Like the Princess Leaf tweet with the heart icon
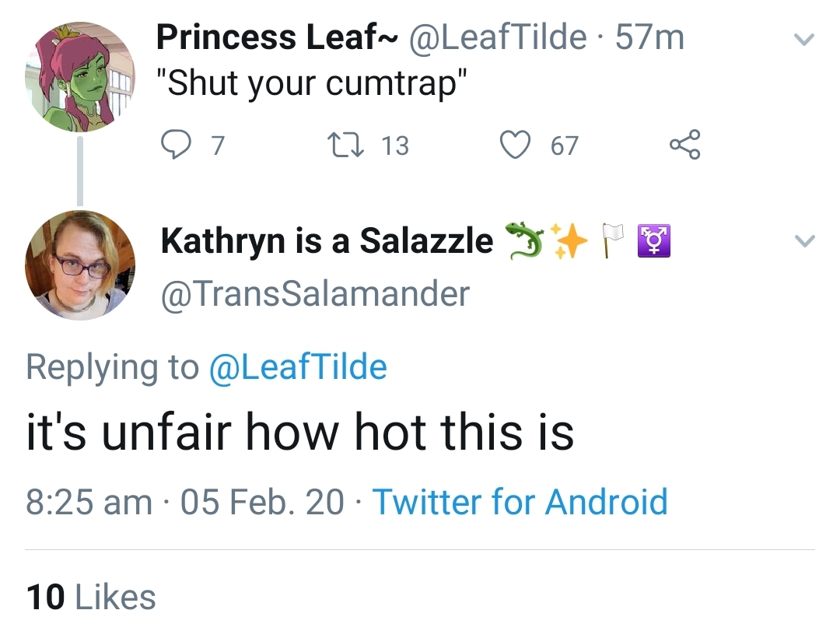 click(x=515, y=145)
